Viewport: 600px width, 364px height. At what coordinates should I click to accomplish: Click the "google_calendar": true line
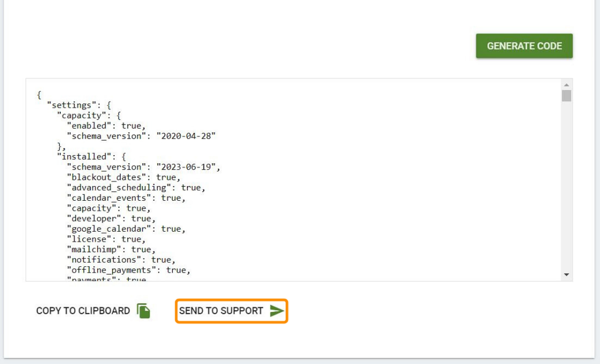click(127, 229)
